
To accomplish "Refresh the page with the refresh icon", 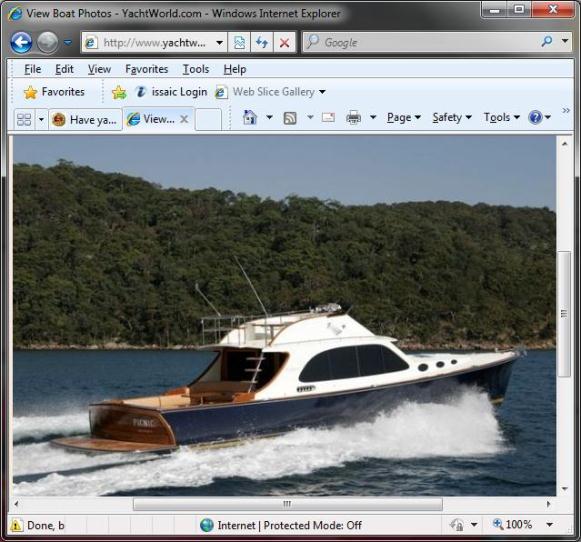I will point(262,43).
